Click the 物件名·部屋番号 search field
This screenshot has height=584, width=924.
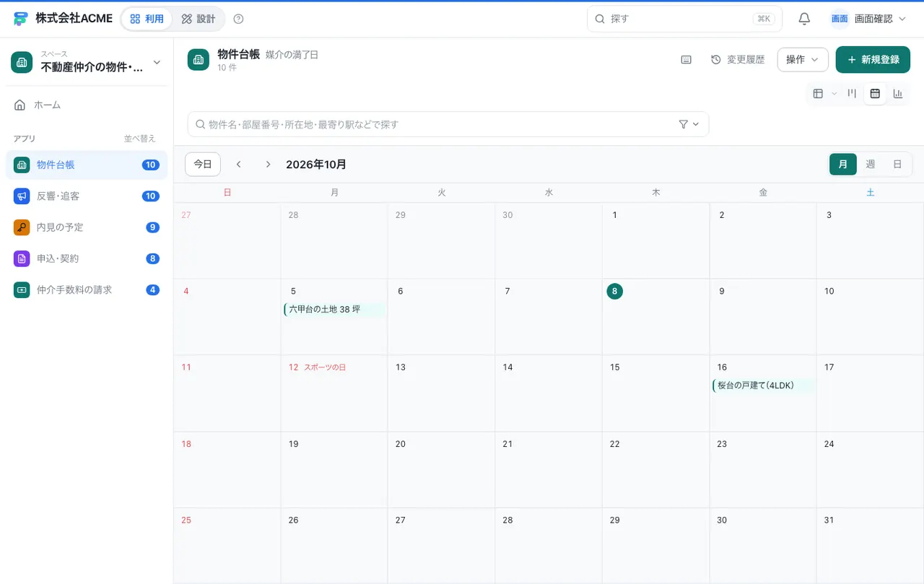pos(448,124)
